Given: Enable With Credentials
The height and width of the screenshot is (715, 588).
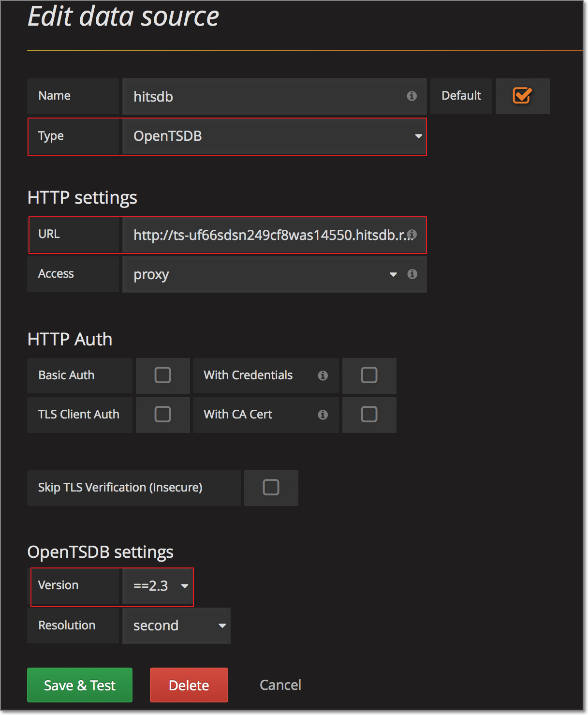Looking at the screenshot, I should point(369,375).
